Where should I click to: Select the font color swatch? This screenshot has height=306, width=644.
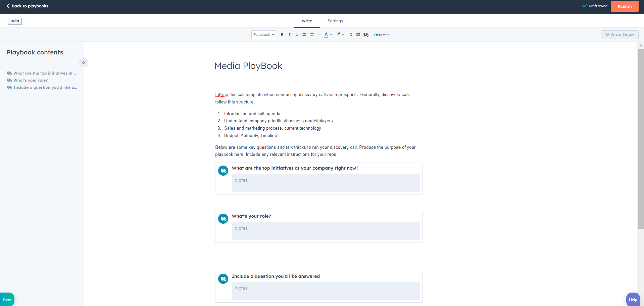pyautogui.click(x=326, y=35)
